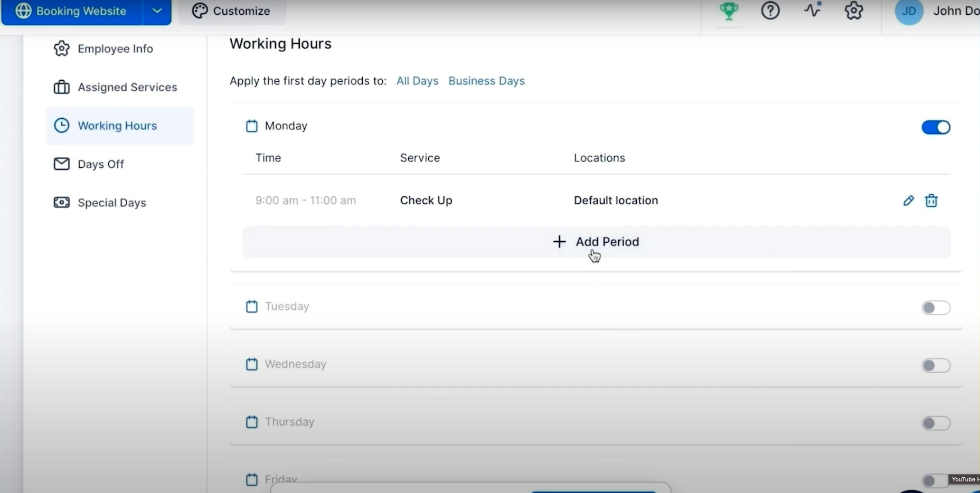Turn on Thursday working hours
Viewport: 980px width, 493px height.
coord(935,423)
